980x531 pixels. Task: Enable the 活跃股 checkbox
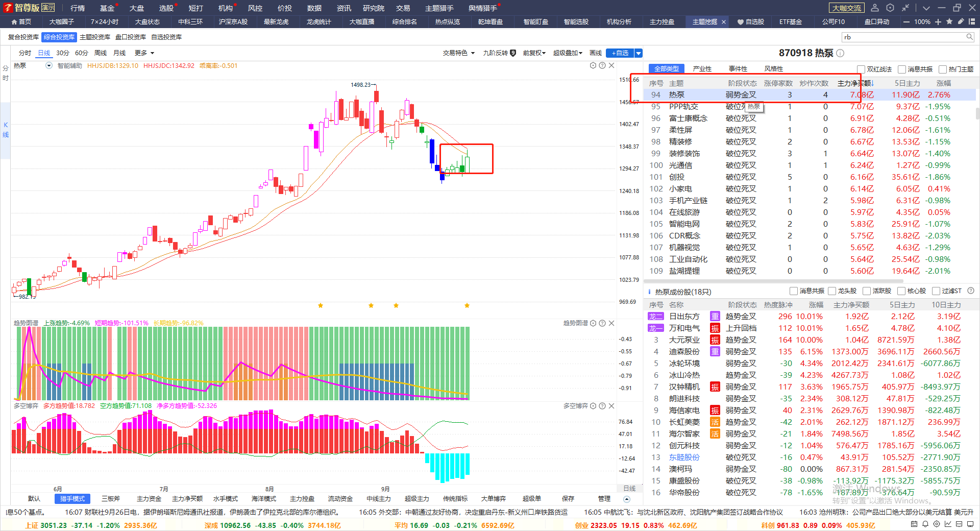(x=867, y=291)
